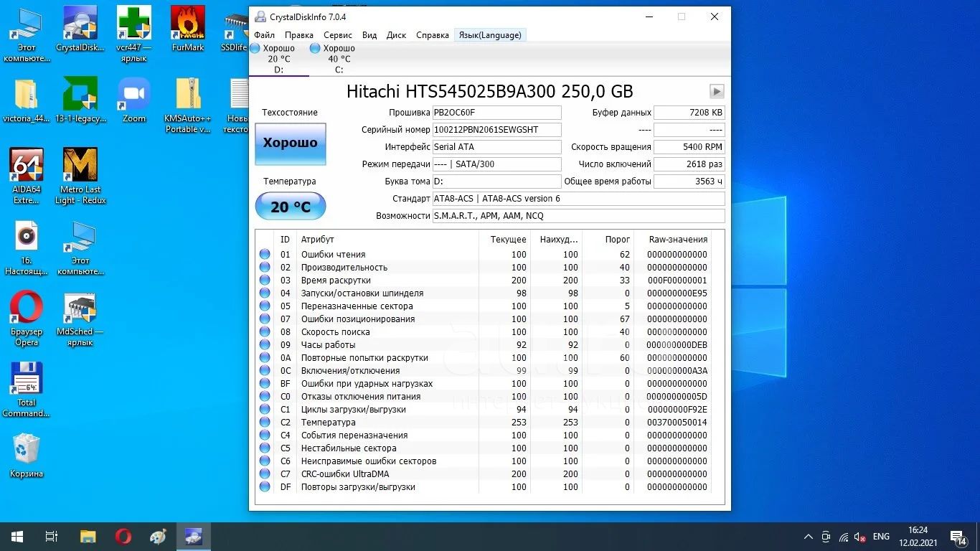The image size is (980, 551).
Task: Select the Запуски/остановки шпинделя attribute row
Action: click(484, 293)
